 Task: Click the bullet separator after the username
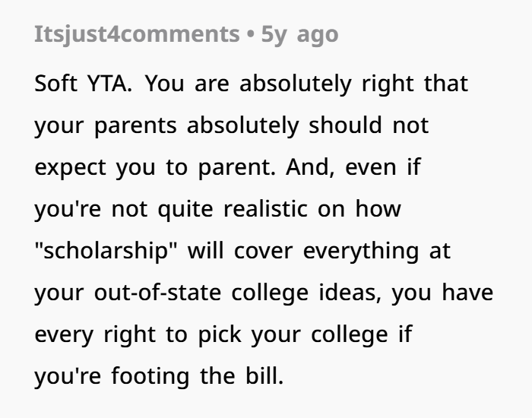click(x=251, y=35)
